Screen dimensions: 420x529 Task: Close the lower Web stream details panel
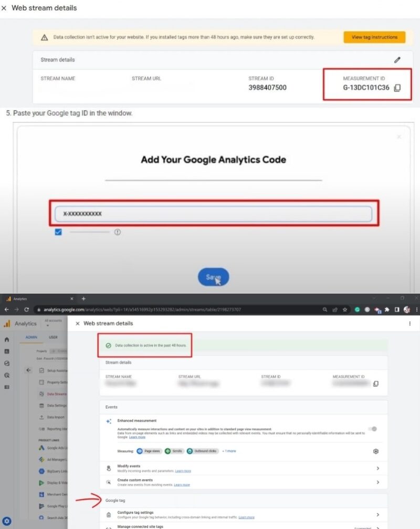tap(78, 324)
